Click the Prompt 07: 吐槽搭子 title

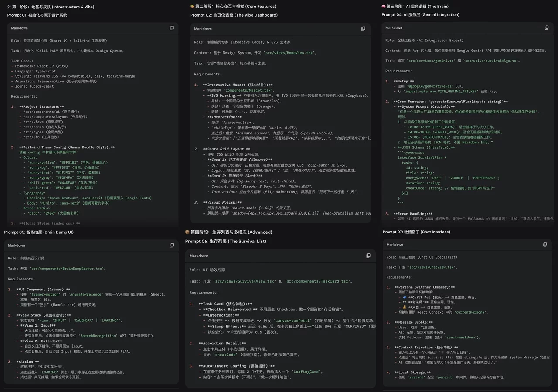[416, 232]
